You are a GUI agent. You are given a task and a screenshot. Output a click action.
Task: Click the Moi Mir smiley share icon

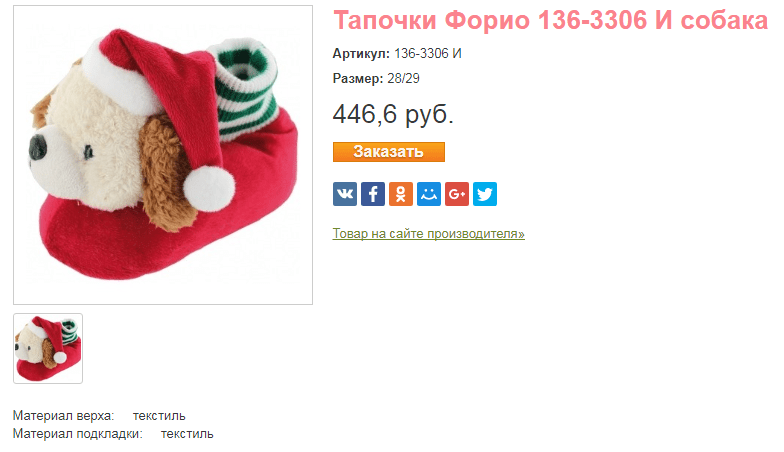(429, 194)
